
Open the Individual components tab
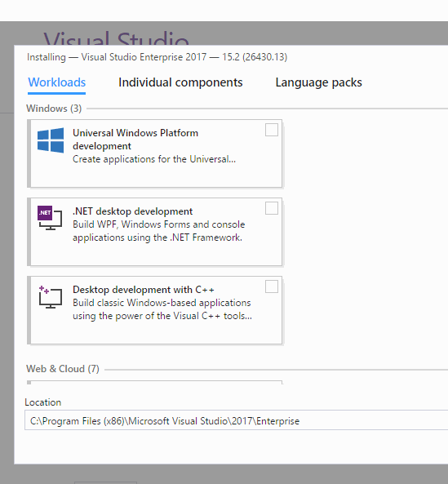point(180,82)
